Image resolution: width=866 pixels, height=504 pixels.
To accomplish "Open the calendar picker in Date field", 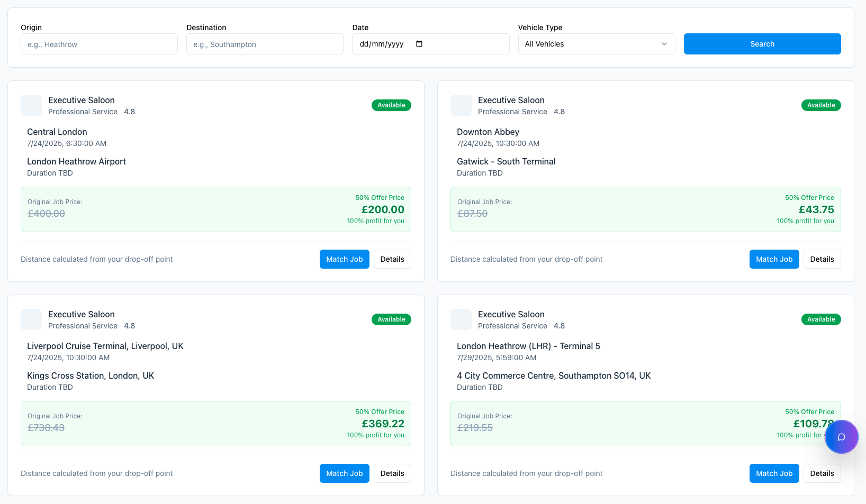I will 419,44.
